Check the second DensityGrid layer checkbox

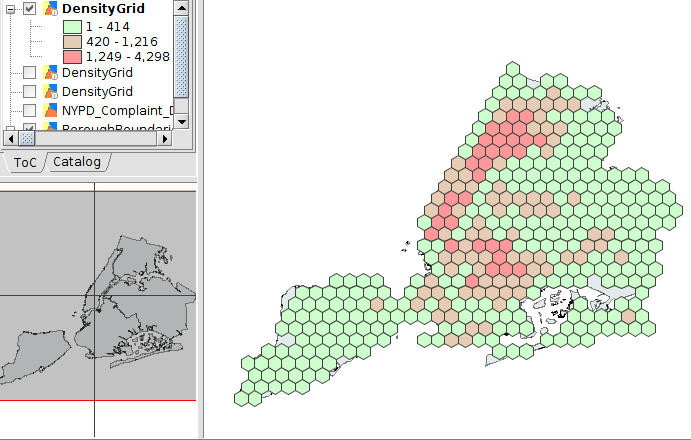click(30, 74)
